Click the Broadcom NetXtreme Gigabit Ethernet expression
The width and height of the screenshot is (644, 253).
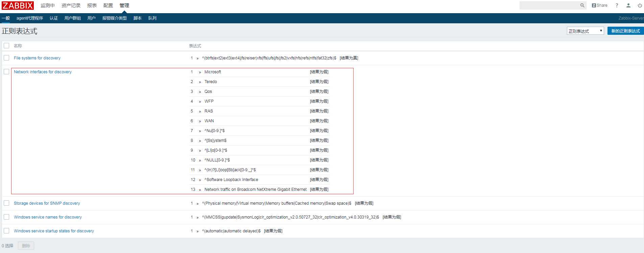256,189
